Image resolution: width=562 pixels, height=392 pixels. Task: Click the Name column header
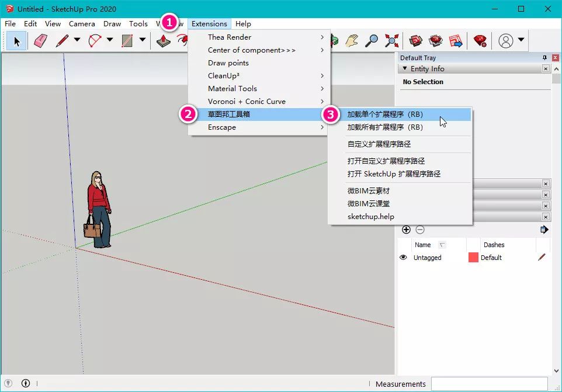pos(422,245)
